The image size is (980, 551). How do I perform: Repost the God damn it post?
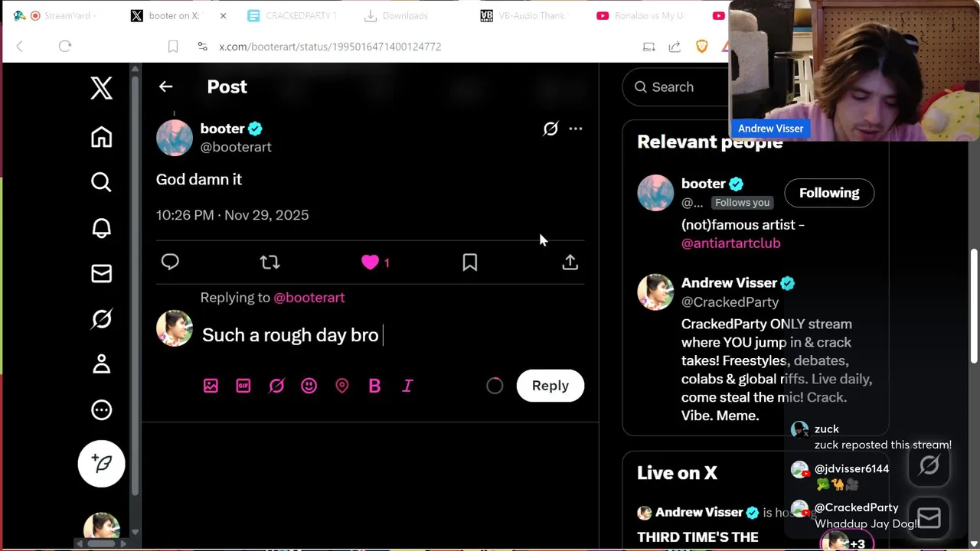[x=269, y=262]
